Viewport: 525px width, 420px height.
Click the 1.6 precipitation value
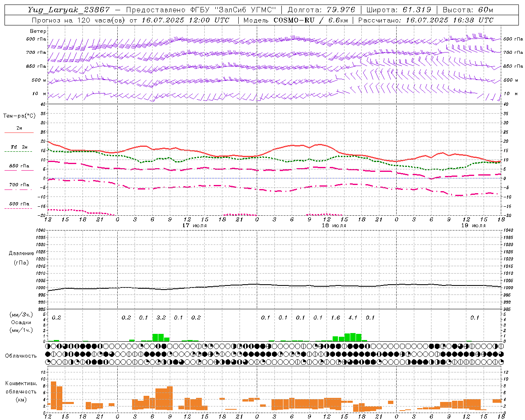(336, 318)
